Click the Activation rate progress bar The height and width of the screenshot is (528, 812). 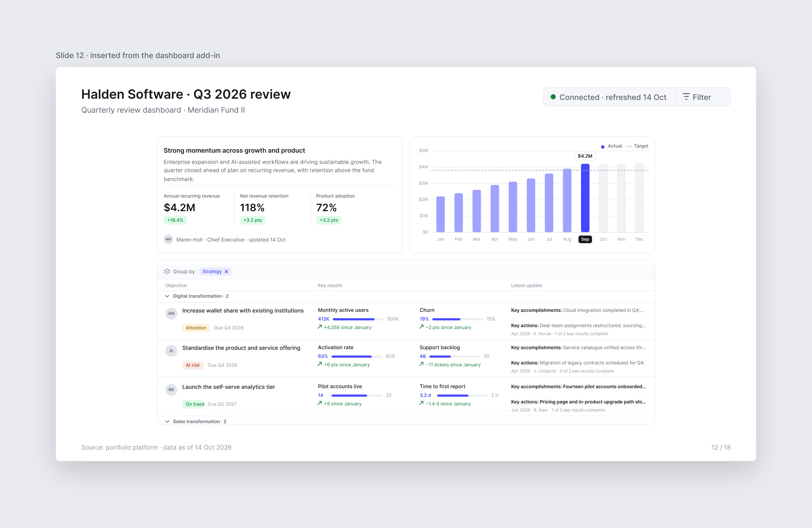[x=357, y=356]
